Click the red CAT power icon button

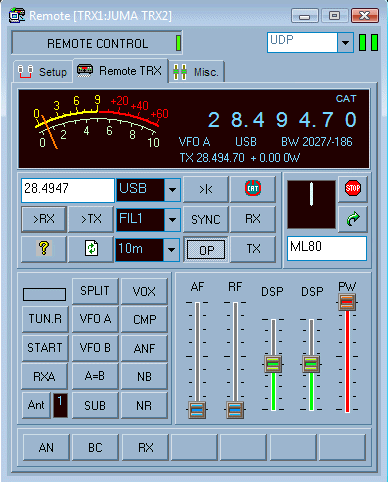[253, 189]
